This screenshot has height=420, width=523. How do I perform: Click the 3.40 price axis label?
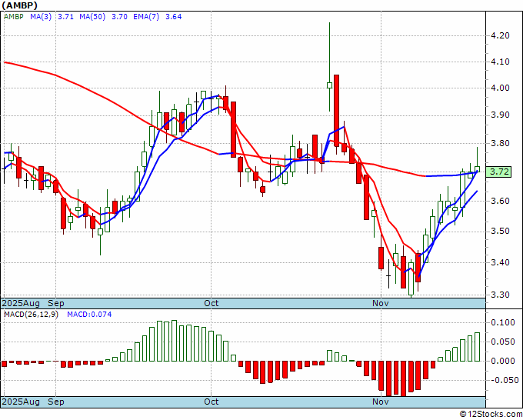coord(501,262)
